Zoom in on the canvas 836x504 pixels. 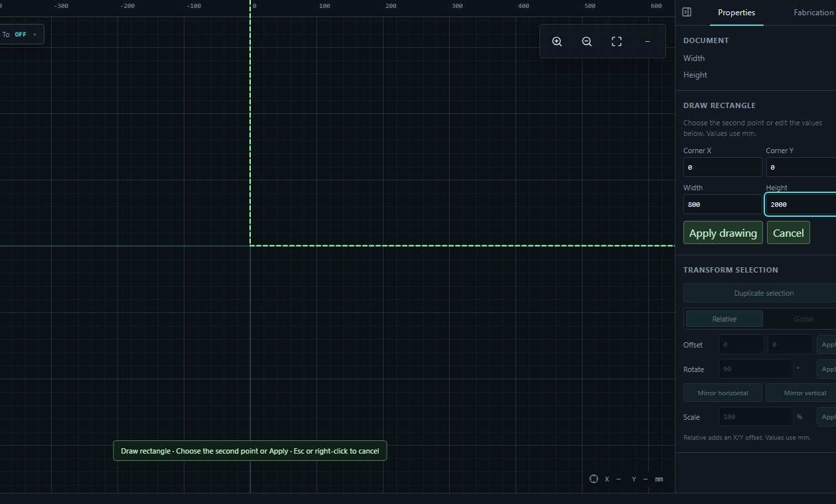click(x=557, y=41)
